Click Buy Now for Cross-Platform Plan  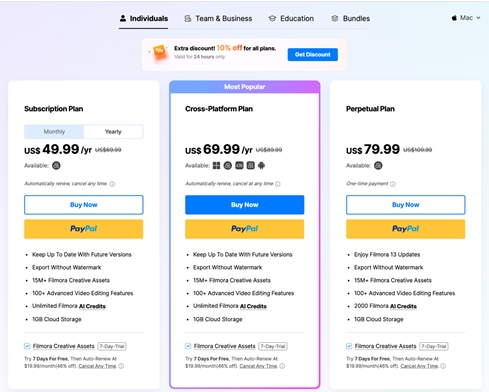pos(245,205)
